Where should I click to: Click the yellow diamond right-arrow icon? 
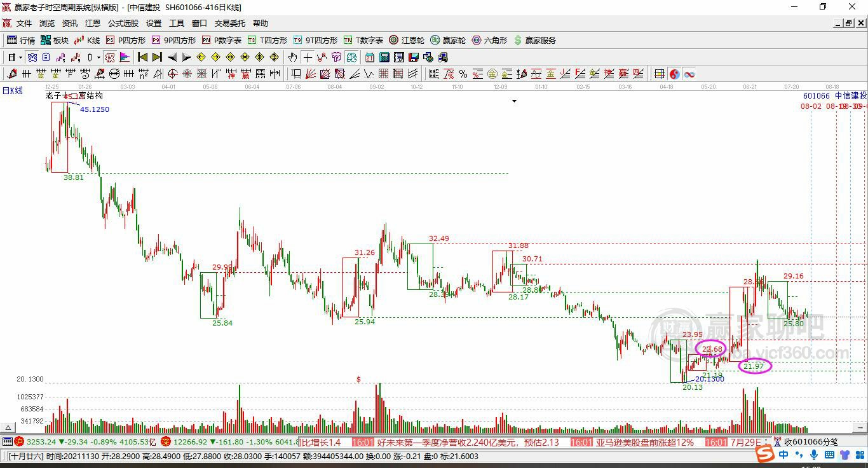[216, 57]
